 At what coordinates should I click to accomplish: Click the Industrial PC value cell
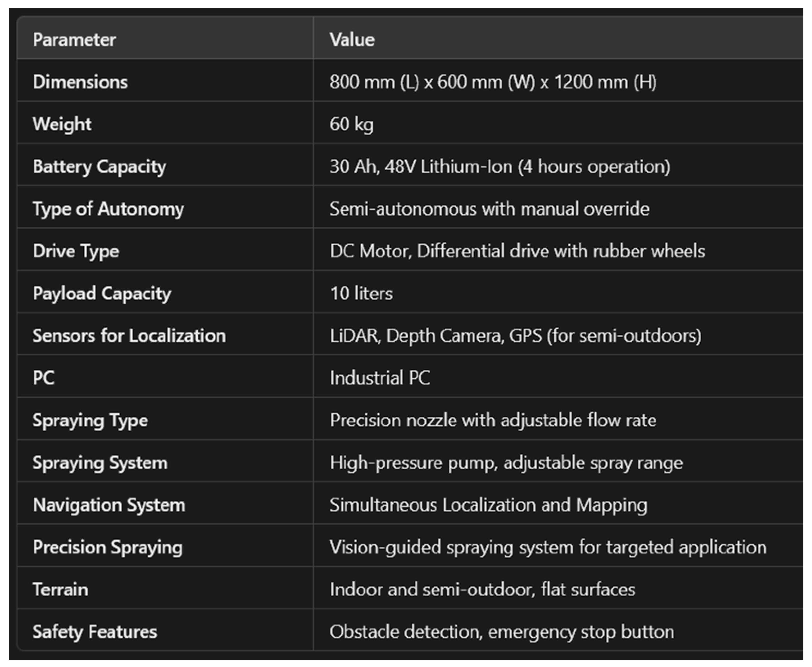tap(380, 378)
